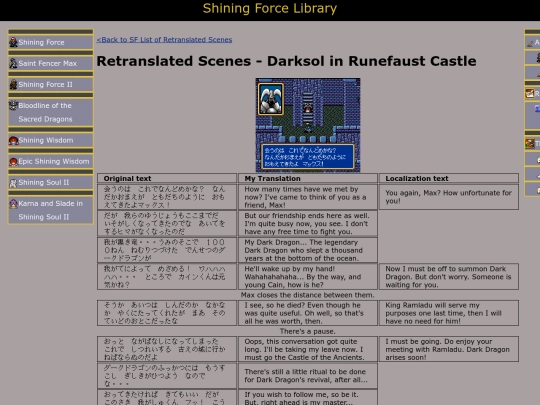The width and height of the screenshot is (540, 405).
Task: Click the Shining Force II character icon
Action: coord(13,84)
